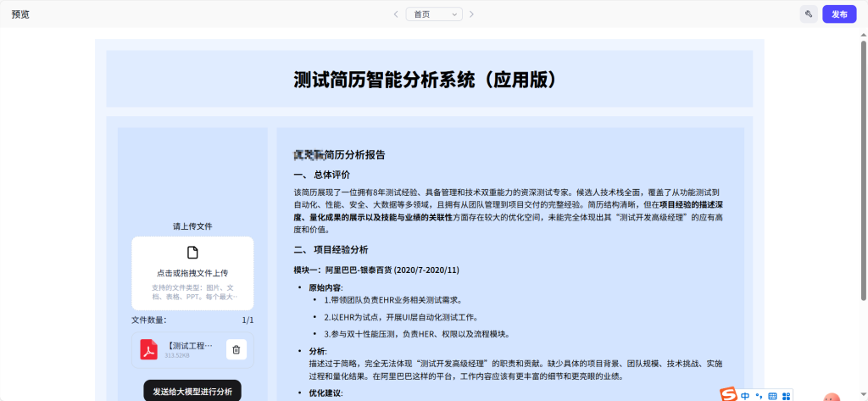Viewport: 868px width, 401px height.
Task: Click the pink mascot avatar icon
Action: (832, 397)
